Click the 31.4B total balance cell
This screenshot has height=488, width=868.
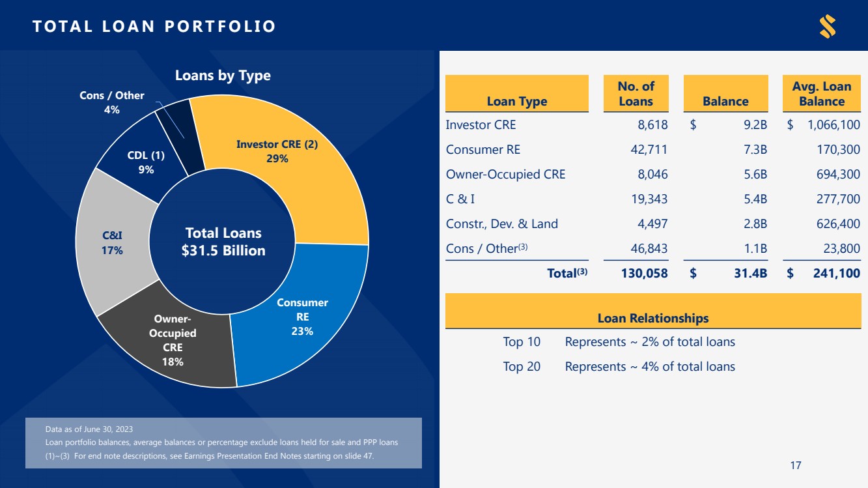[751, 273]
